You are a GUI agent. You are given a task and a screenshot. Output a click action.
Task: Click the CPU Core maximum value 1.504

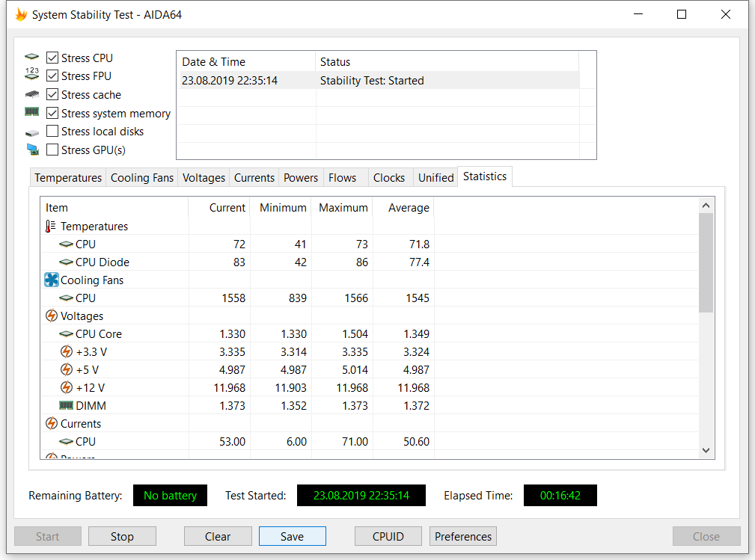tap(355, 334)
